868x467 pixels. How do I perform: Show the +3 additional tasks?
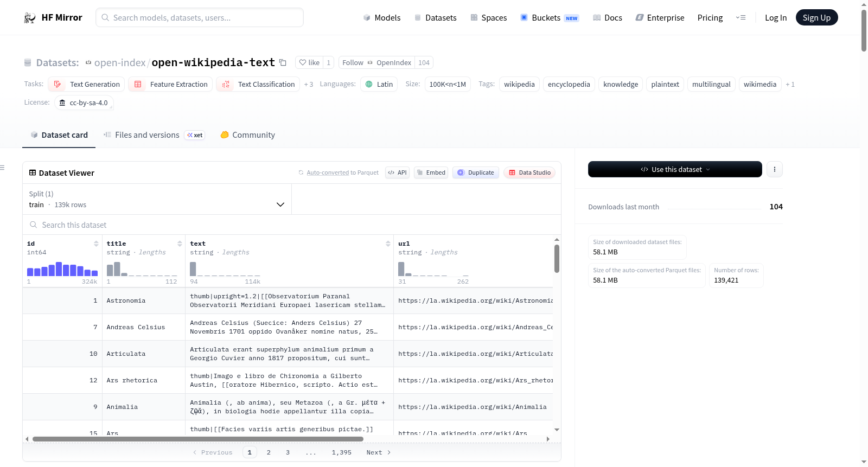(x=309, y=85)
